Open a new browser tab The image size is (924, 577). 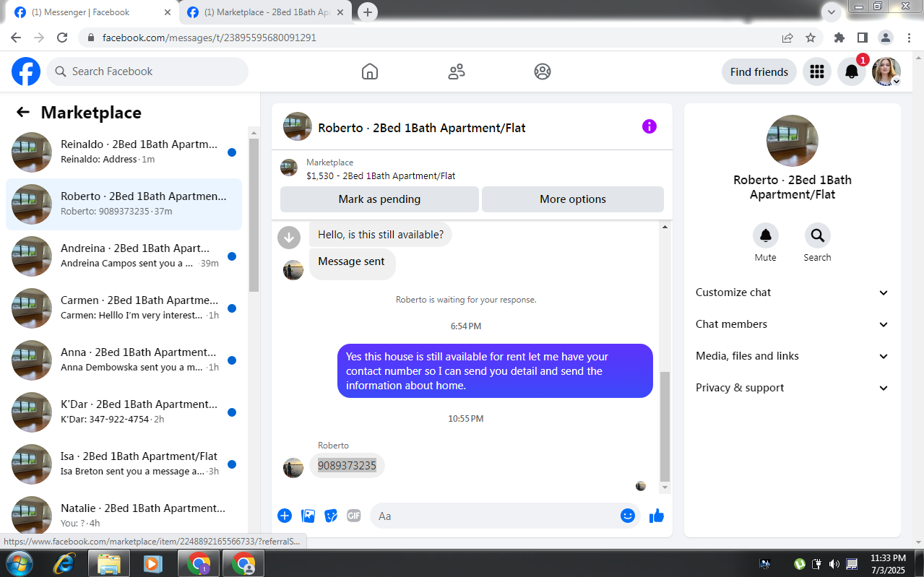(x=368, y=12)
